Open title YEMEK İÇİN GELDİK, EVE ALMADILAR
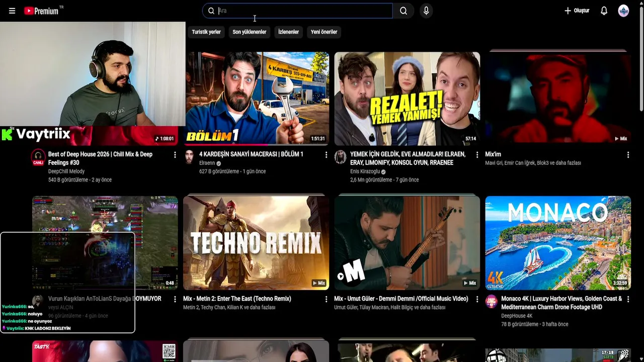 click(x=408, y=158)
